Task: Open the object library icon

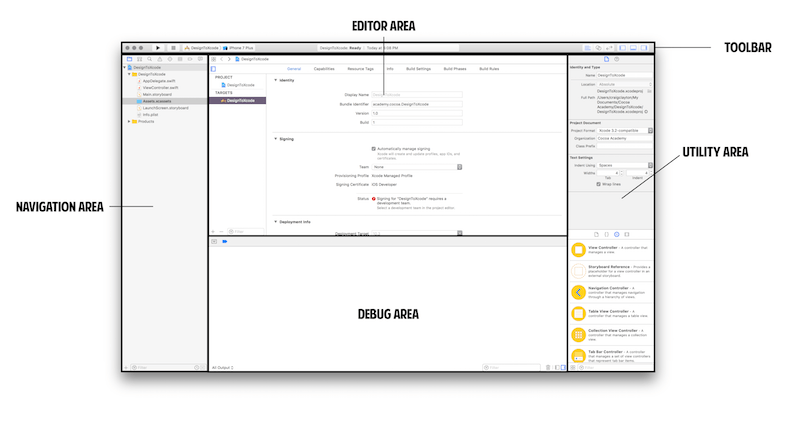Action: [616, 235]
